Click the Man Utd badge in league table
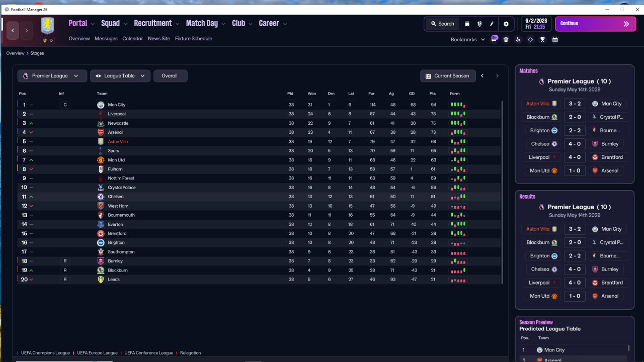Screen dimensions: 644x362 pyautogui.click(x=101, y=160)
